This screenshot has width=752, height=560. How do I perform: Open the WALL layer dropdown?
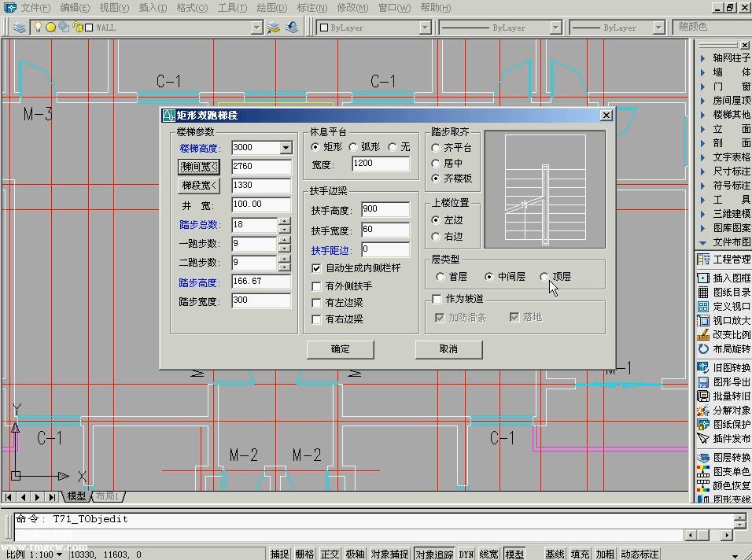point(257,28)
